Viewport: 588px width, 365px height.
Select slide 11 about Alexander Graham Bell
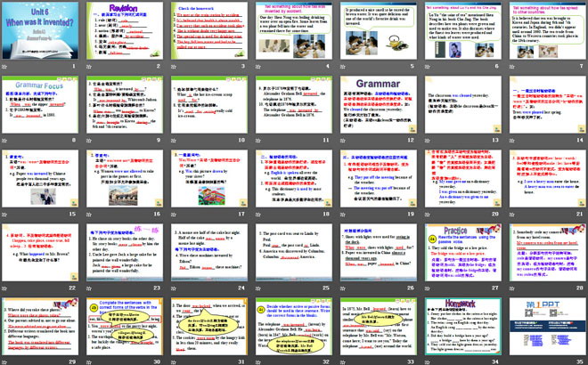(x=294, y=104)
